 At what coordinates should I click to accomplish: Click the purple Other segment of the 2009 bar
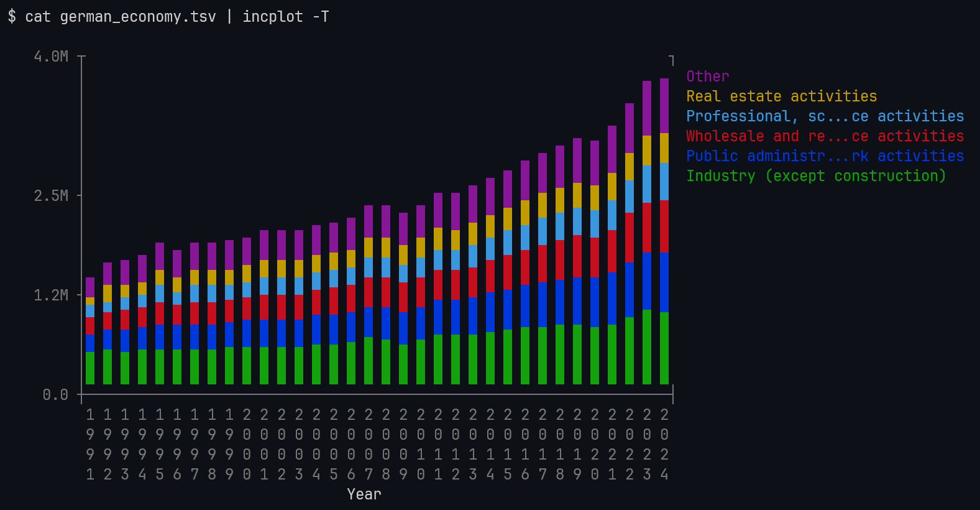point(403,229)
